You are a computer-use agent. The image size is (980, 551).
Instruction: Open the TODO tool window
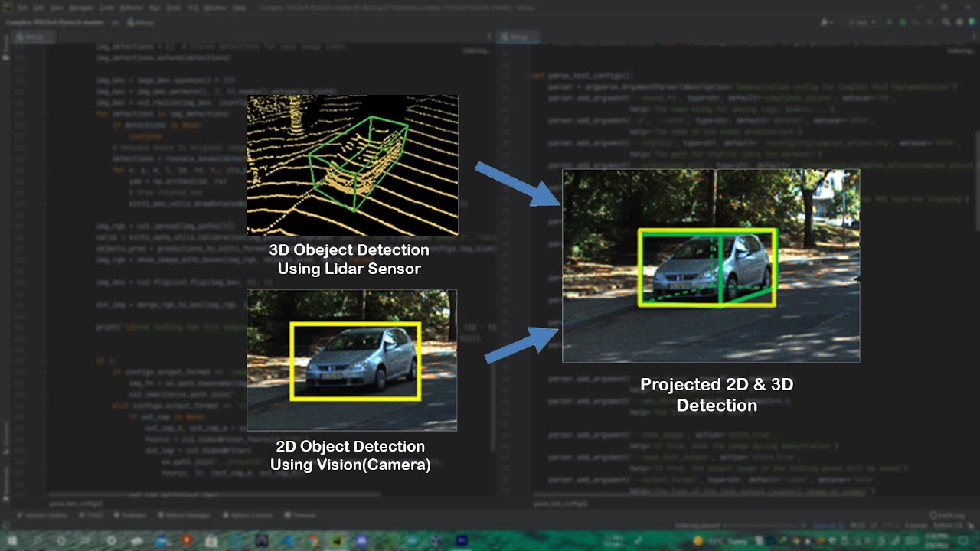pyautogui.click(x=91, y=515)
